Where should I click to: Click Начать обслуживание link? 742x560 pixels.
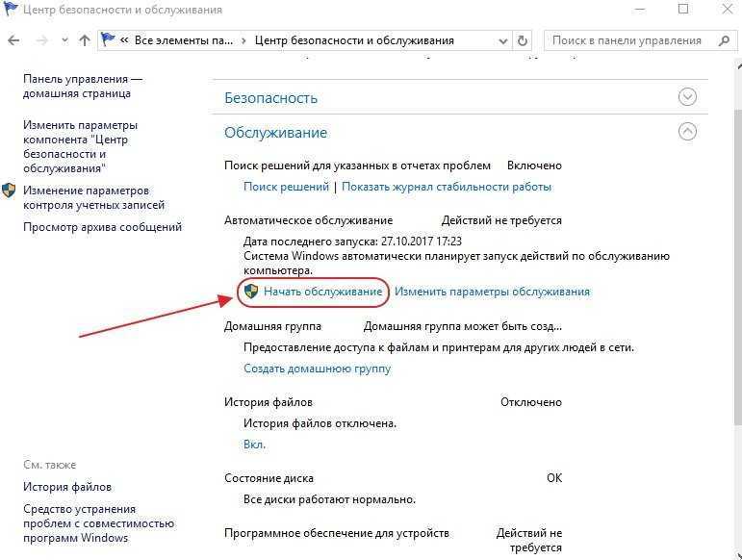[x=322, y=292]
